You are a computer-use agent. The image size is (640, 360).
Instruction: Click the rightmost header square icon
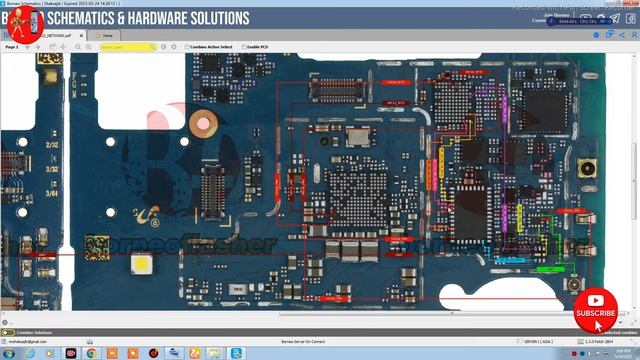[x=631, y=18]
